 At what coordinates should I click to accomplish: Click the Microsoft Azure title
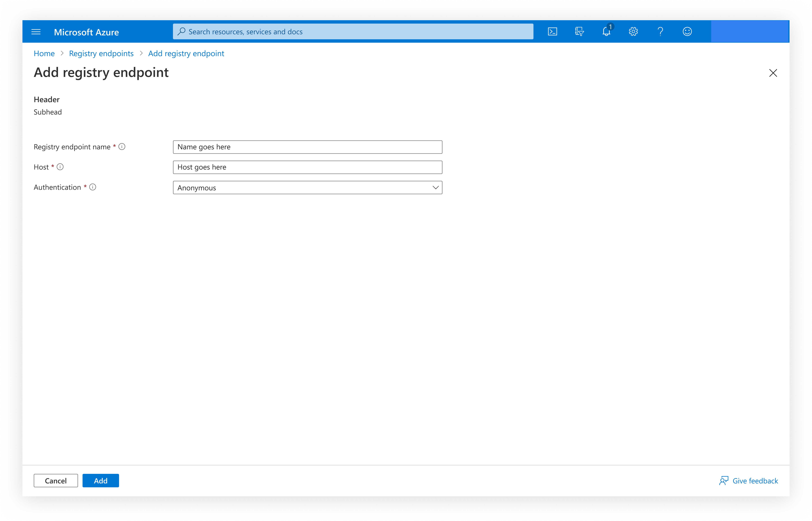[86, 32]
